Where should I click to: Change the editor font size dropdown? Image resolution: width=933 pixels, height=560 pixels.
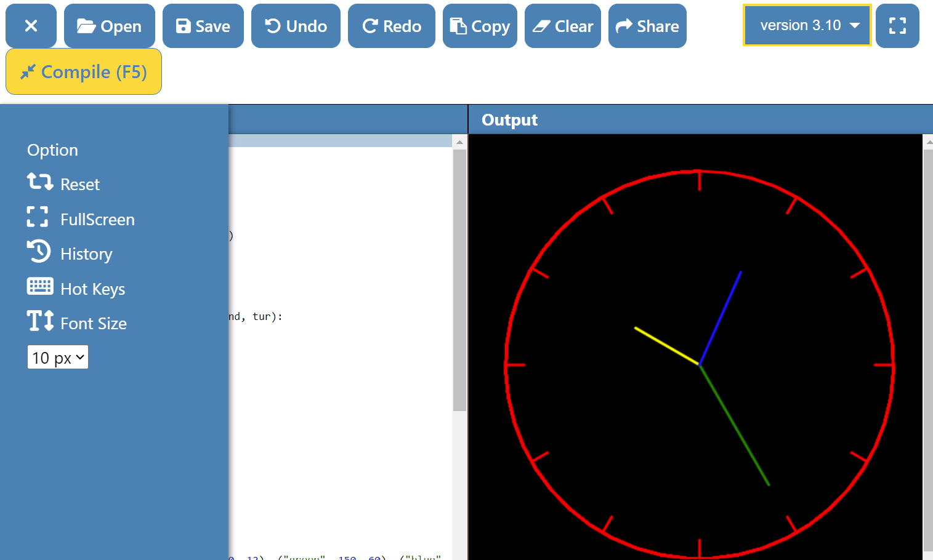[x=57, y=357]
